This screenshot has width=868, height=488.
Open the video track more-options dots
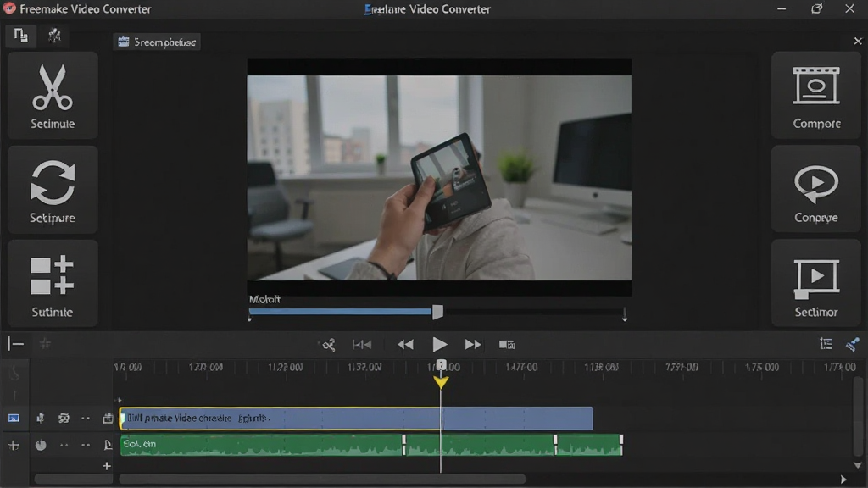tap(86, 419)
